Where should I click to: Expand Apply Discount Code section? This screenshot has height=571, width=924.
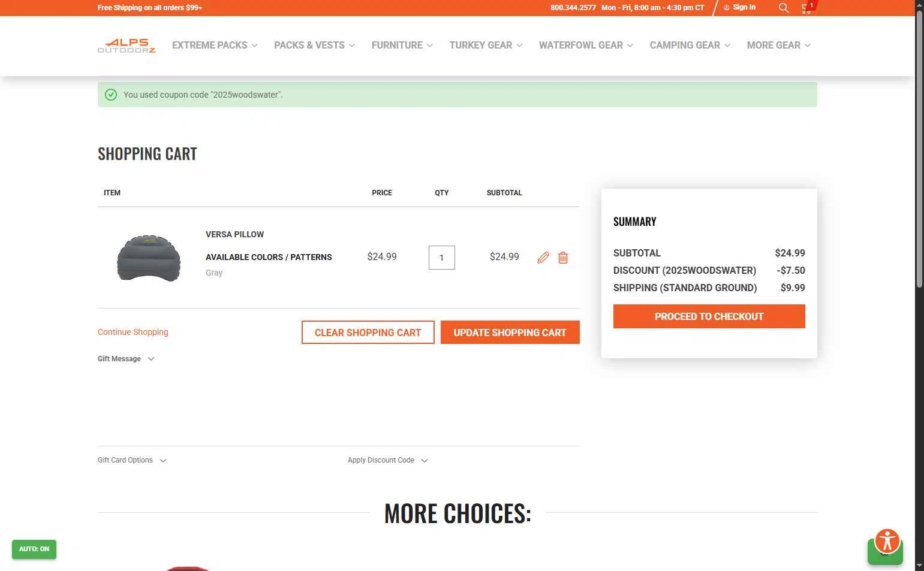(387, 460)
